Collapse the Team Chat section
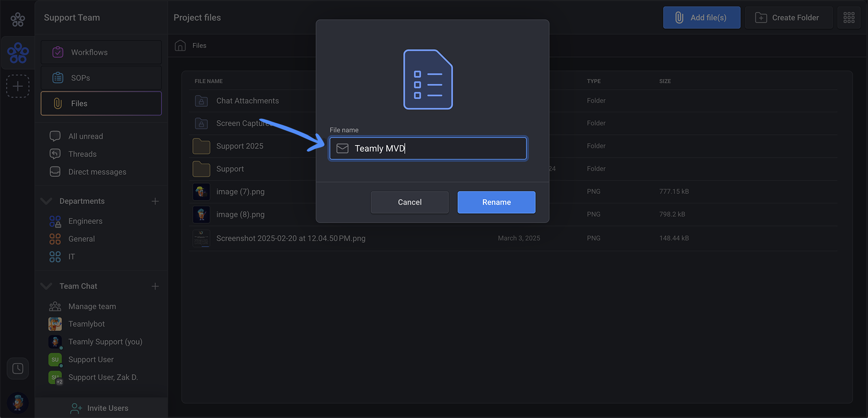The width and height of the screenshot is (868, 418). [x=46, y=286]
